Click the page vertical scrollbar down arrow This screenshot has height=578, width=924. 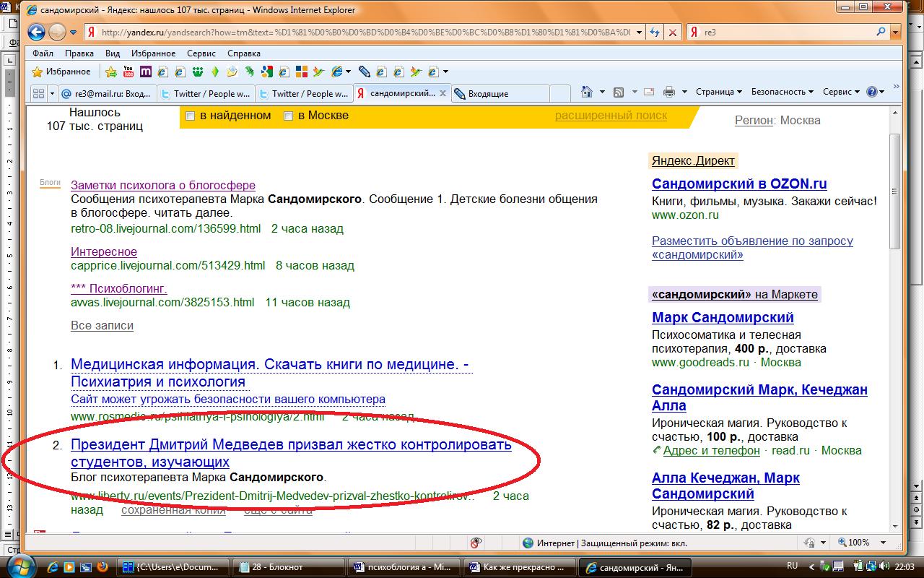(895, 525)
